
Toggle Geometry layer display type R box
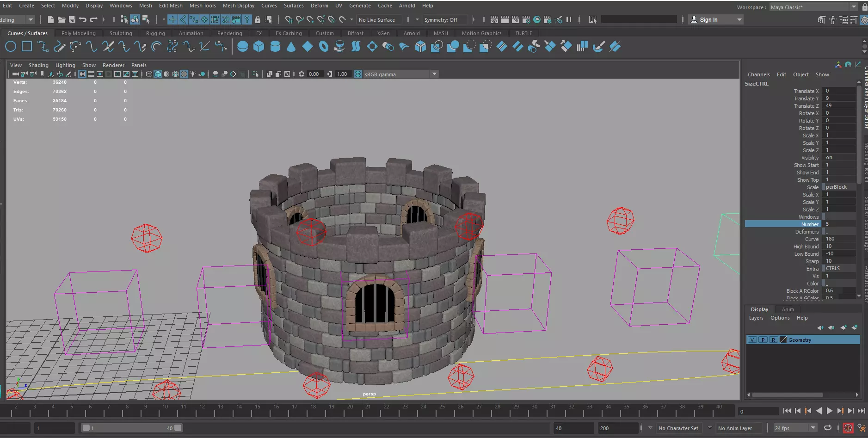click(773, 339)
